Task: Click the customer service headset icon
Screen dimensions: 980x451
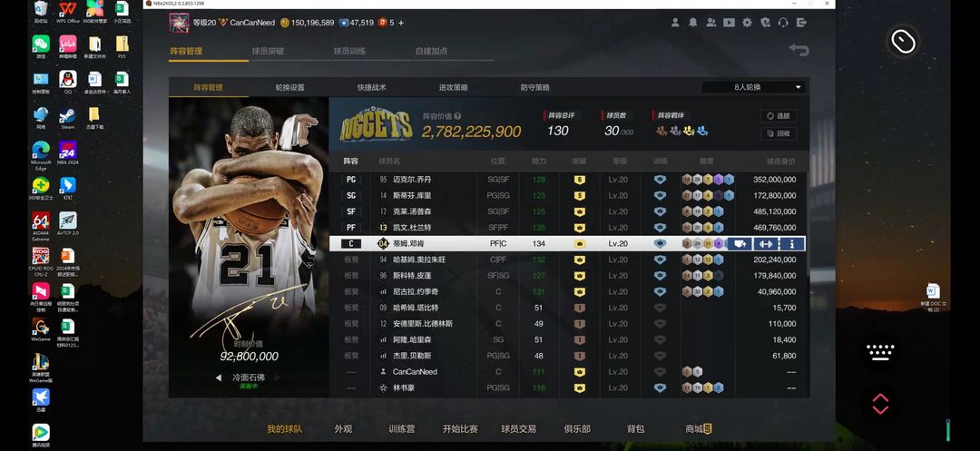Action: [x=783, y=23]
